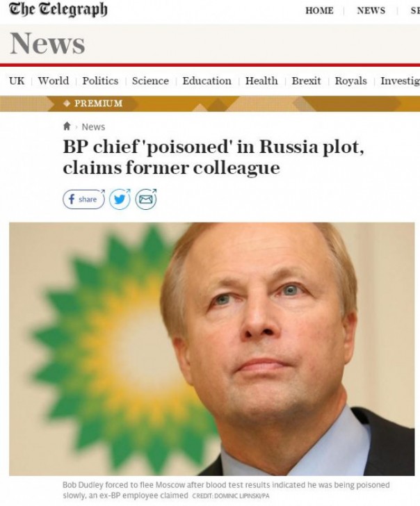Image resolution: width=420 pixels, height=506 pixels.
Task: Open the NEWS top navigation link
Action: [x=371, y=10]
